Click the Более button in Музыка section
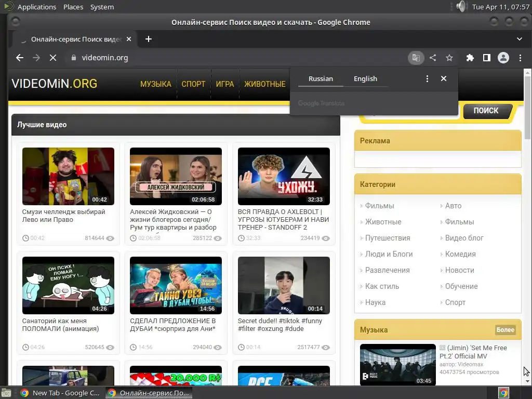The width and height of the screenshot is (532, 399). pyautogui.click(x=505, y=330)
